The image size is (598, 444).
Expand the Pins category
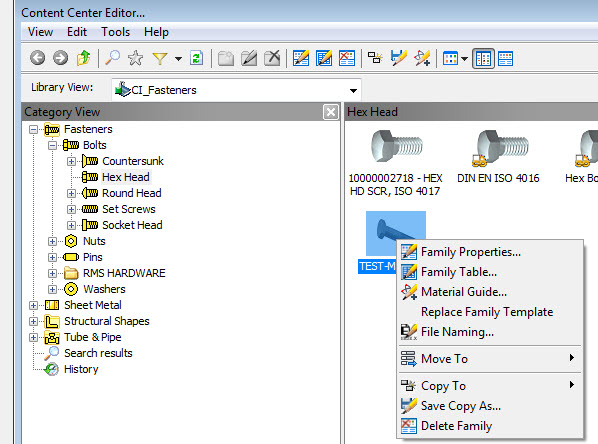tap(53, 258)
